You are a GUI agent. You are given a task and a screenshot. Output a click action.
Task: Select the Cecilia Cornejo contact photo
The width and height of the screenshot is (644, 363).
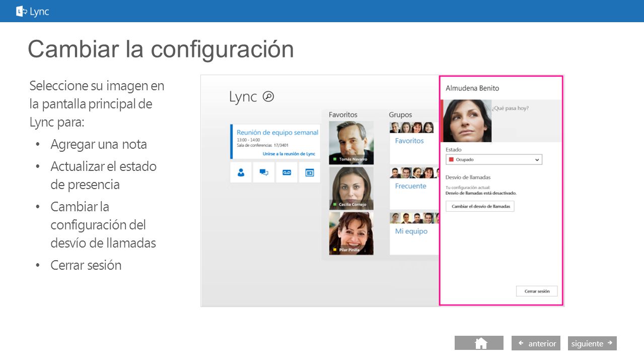point(351,189)
